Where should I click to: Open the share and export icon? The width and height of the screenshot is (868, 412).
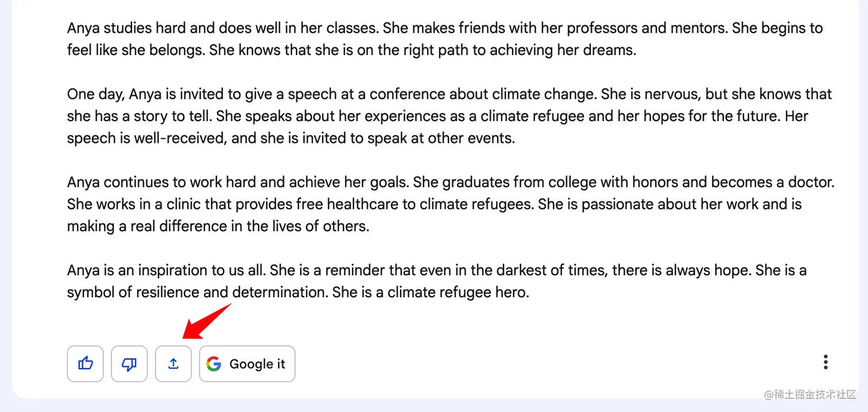pyautogui.click(x=173, y=364)
